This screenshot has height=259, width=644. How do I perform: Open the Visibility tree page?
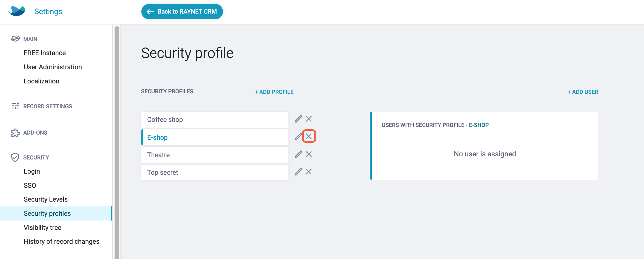[43, 228]
